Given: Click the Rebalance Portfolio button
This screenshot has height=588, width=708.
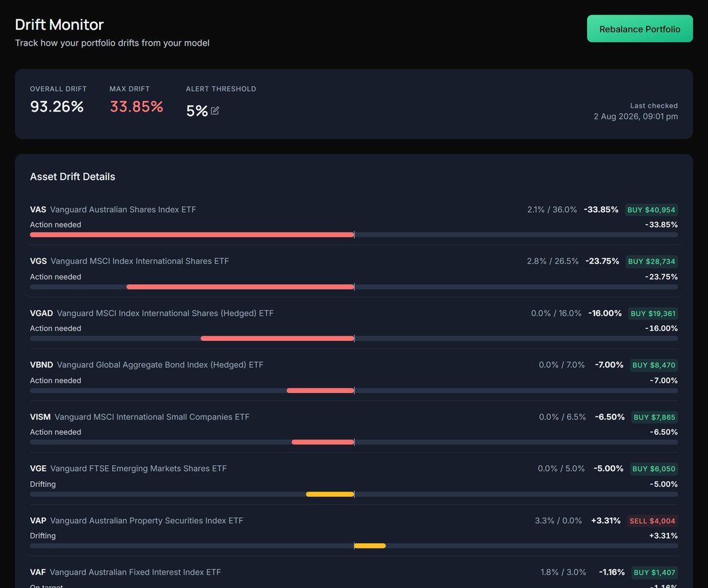Looking at the screenshot, I should coord(639,29).
